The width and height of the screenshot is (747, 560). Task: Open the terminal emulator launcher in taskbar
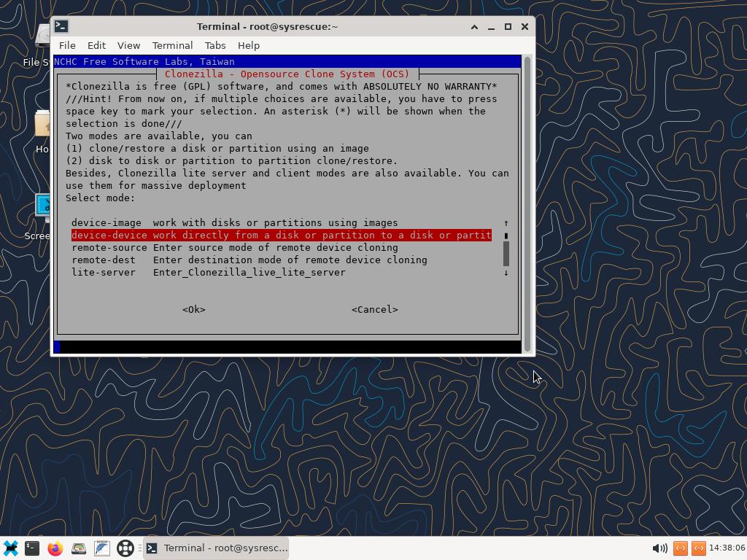click(x=31, y=548)
